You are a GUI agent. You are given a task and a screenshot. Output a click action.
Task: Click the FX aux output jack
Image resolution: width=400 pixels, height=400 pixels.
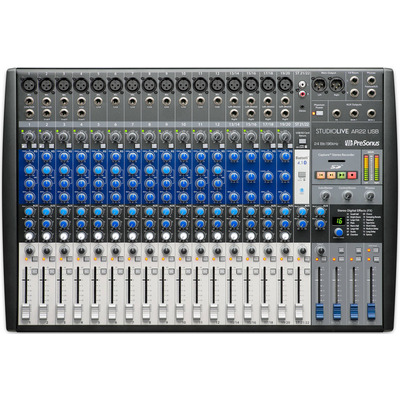tap(336, 114)
